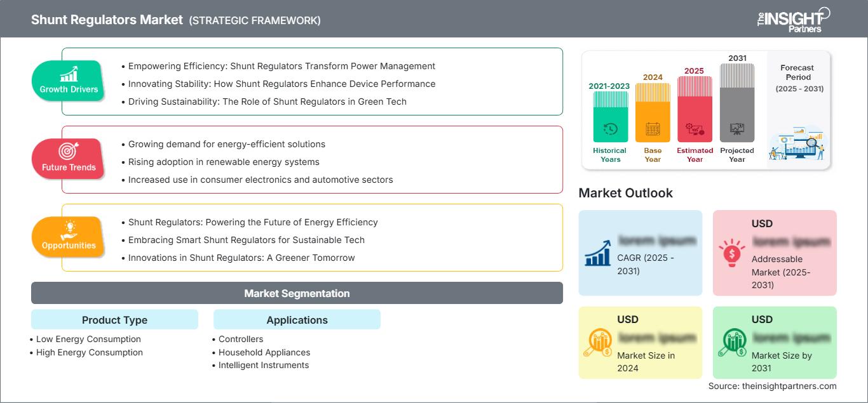The width and height of the screenshot is (868, 403).
Task: Click the Historical Years clock icon
Action: click(610, 129)
